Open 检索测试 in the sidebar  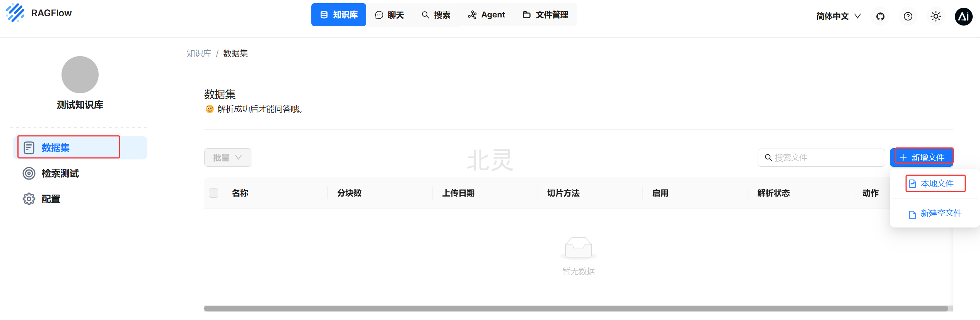coord(80,173)
